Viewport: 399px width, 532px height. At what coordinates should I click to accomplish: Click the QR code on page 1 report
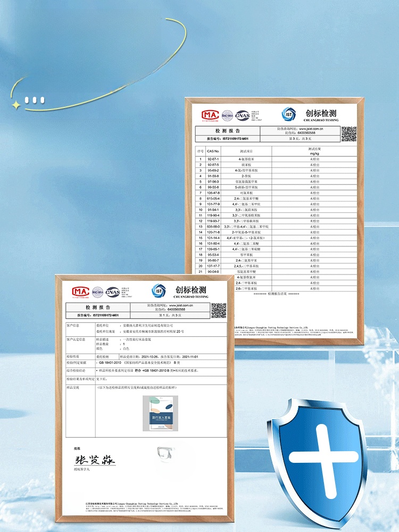219,311
